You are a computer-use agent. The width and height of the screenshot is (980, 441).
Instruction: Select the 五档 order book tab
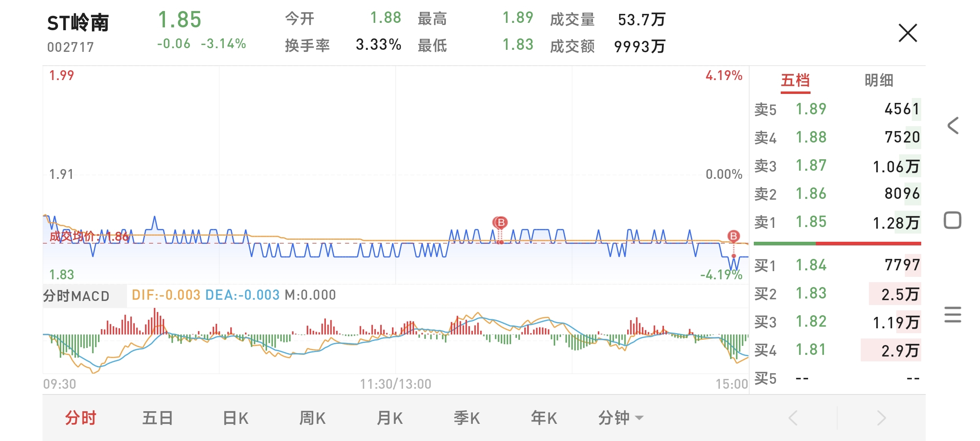pyautogui.click(x=795, y=80)
